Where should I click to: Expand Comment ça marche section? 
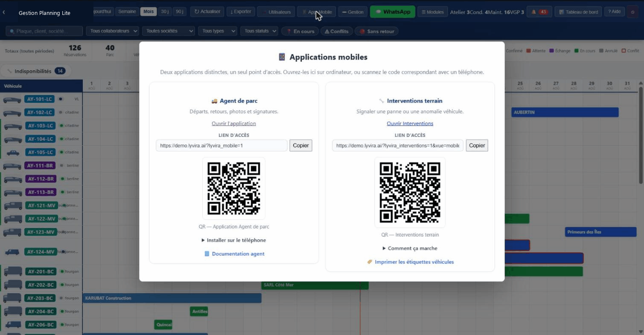[410, 248]
